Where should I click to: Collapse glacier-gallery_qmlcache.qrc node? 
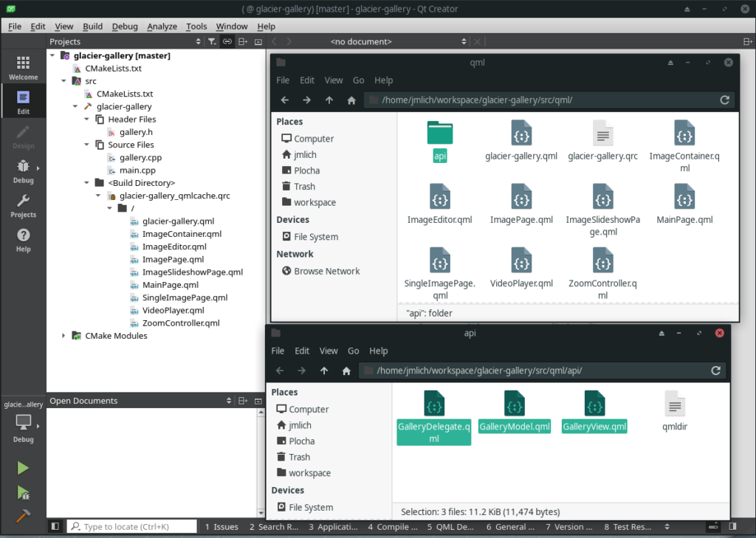[98, 196]
